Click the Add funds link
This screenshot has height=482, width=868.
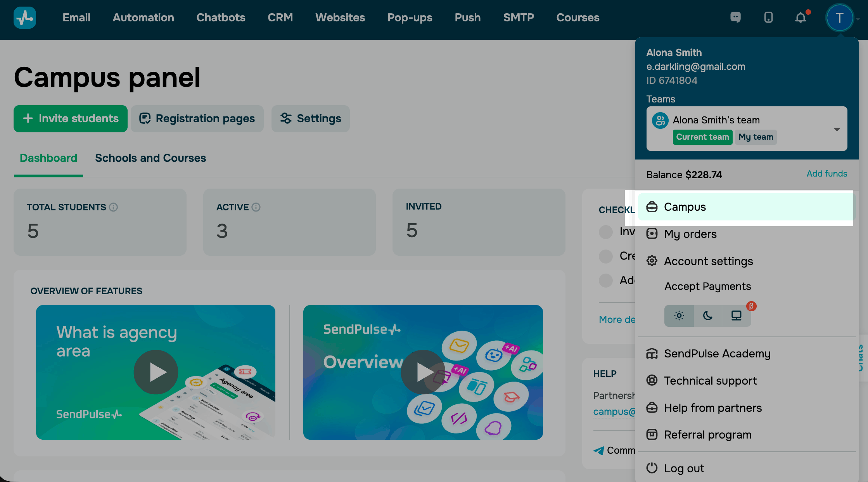click(827, 173)
